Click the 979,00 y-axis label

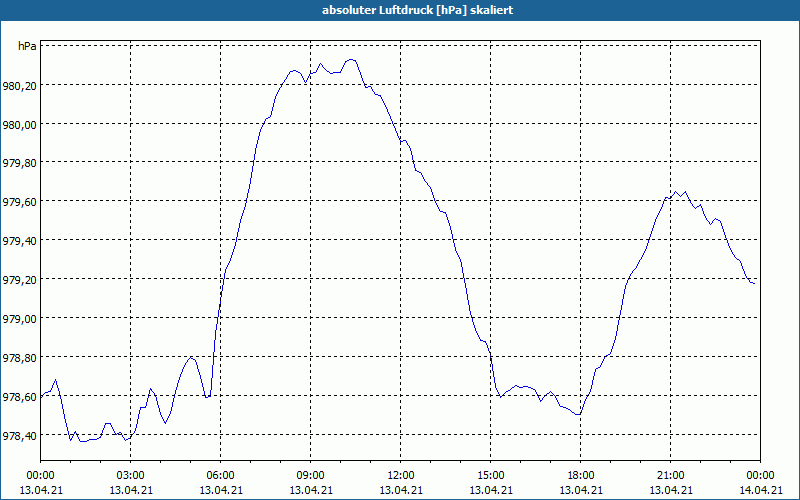coord(19,318)
